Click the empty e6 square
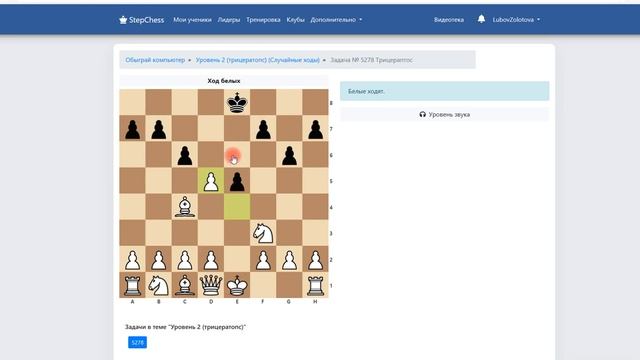The width and height of the screenshot is (640, 360). 237,155
